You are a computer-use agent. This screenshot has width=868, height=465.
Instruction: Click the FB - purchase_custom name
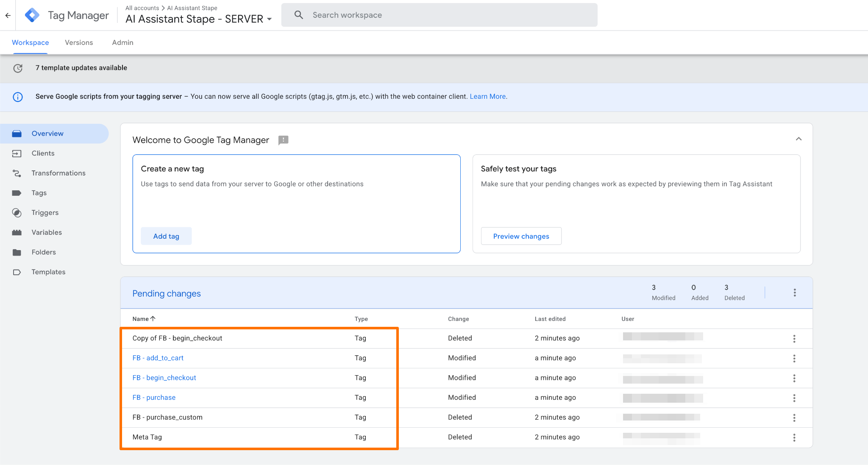167,418
